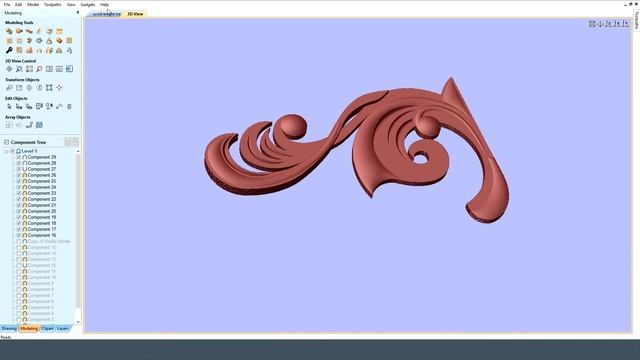Uncheck Component 29 visibility
The height and width of the screenshot is (360, 640).
[x=19, y=157]
